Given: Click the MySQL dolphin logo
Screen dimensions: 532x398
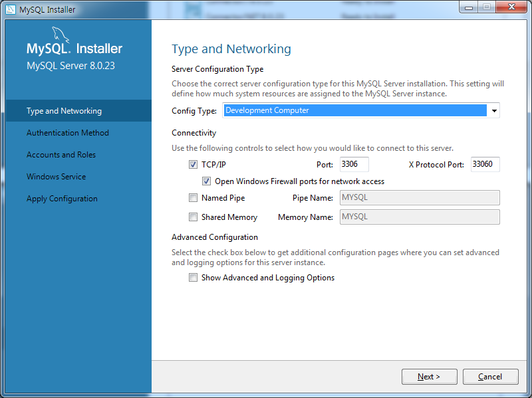Looking at the screenshot, I should 61,35.
